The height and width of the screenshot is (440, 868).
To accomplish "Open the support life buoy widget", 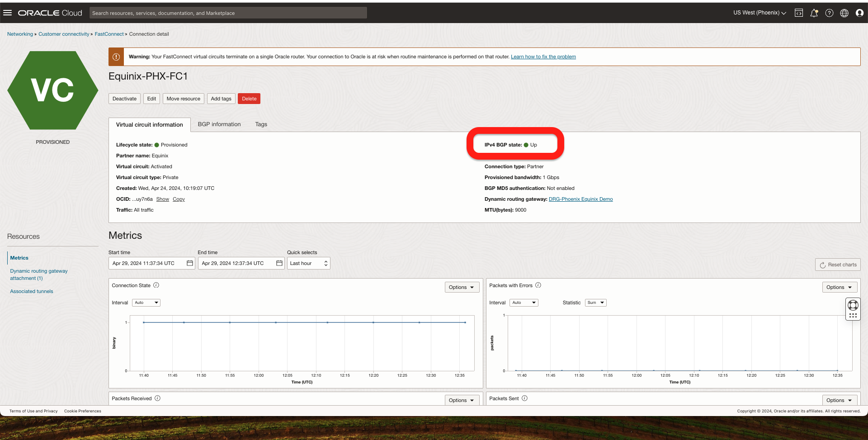I will click(853, 305).
